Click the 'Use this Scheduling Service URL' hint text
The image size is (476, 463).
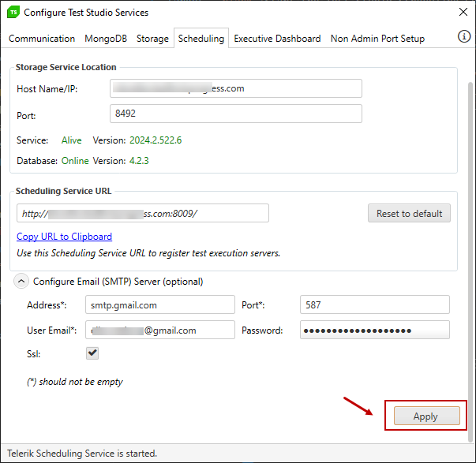(148, 253)
